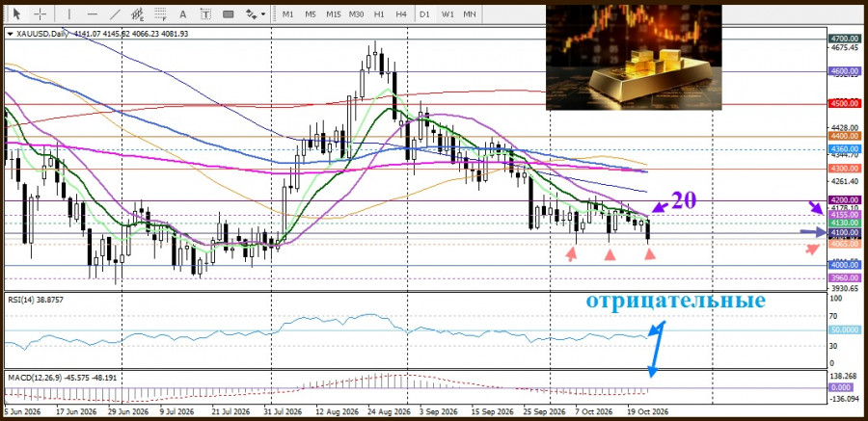Viewport: 868px width, 421px height.
Task: Click the 4600.00 price level label
Action: tap(844, 71)
